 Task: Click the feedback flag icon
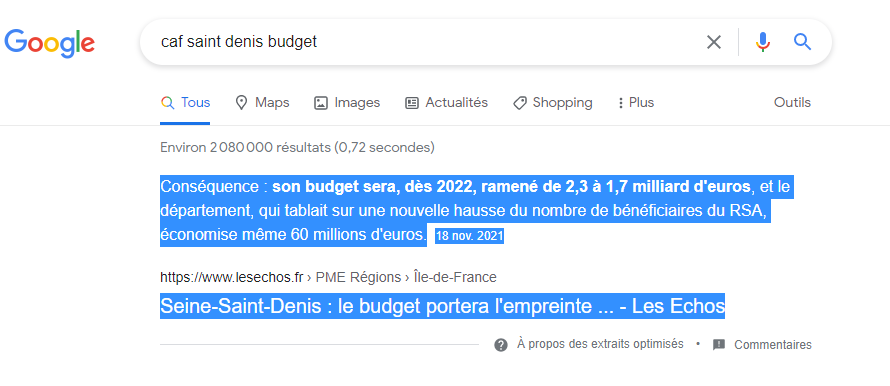[x=719, y=345]
